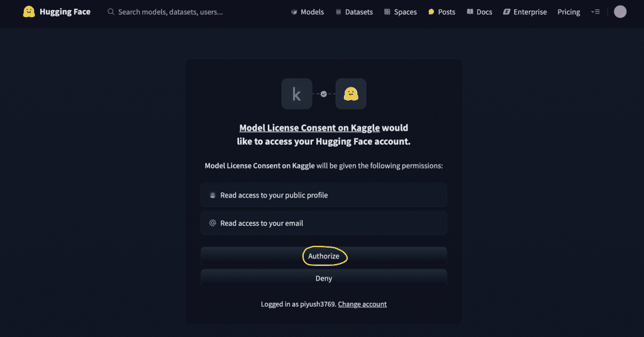Screen dimensions: 644x337
Task: Go to the Datasets section
Action: tap(354, 12)
